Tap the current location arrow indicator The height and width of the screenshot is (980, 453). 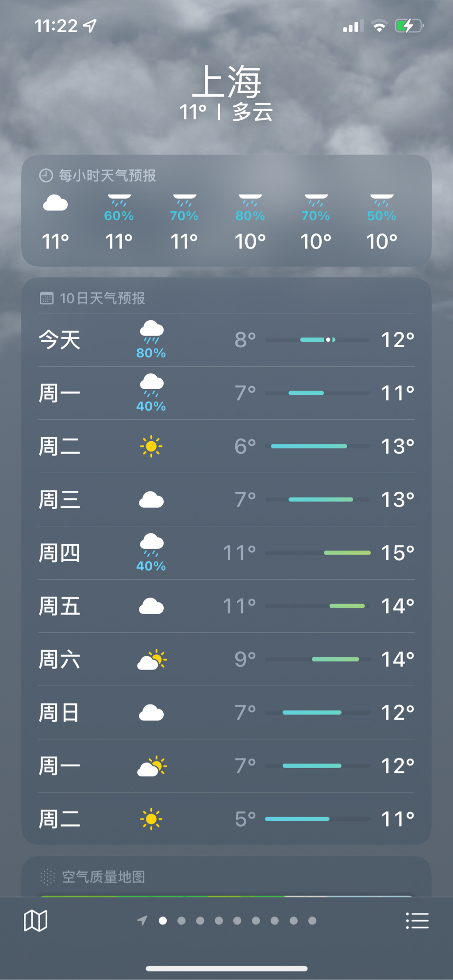[x=142, y=921]
